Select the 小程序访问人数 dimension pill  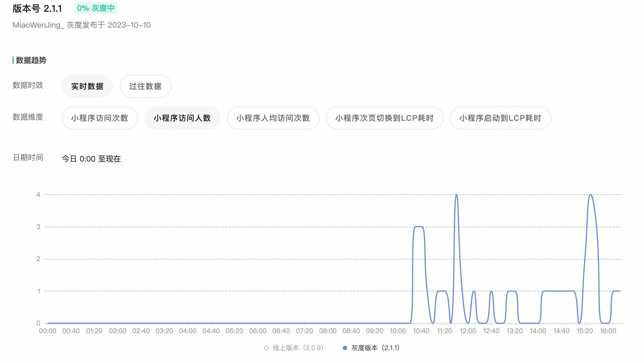[x=182, y=118]
